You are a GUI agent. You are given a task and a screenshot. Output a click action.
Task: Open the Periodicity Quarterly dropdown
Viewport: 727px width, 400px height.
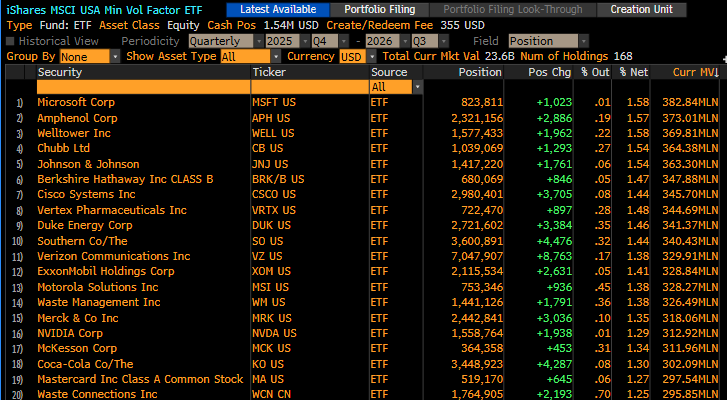pyautogui.click(x=226, y=41)
